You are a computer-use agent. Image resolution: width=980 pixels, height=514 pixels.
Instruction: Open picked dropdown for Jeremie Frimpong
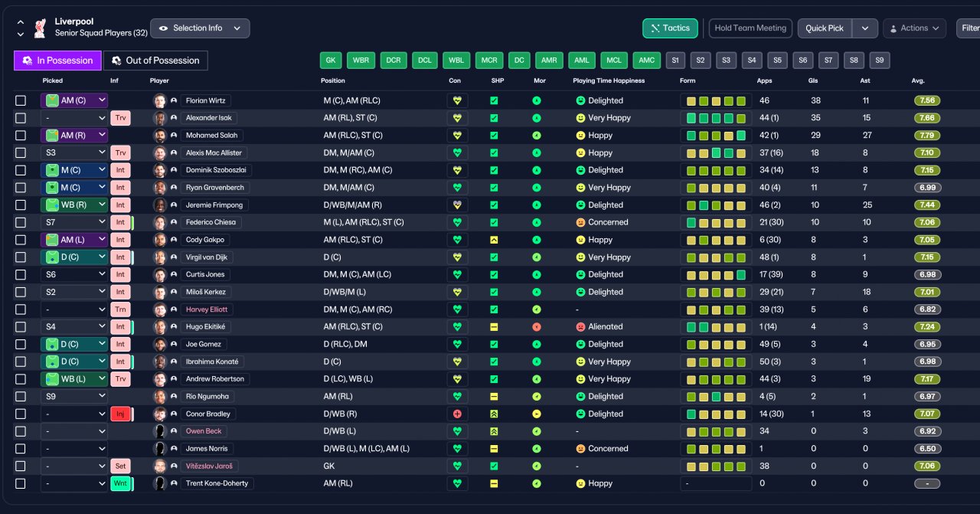click(74, 205)
